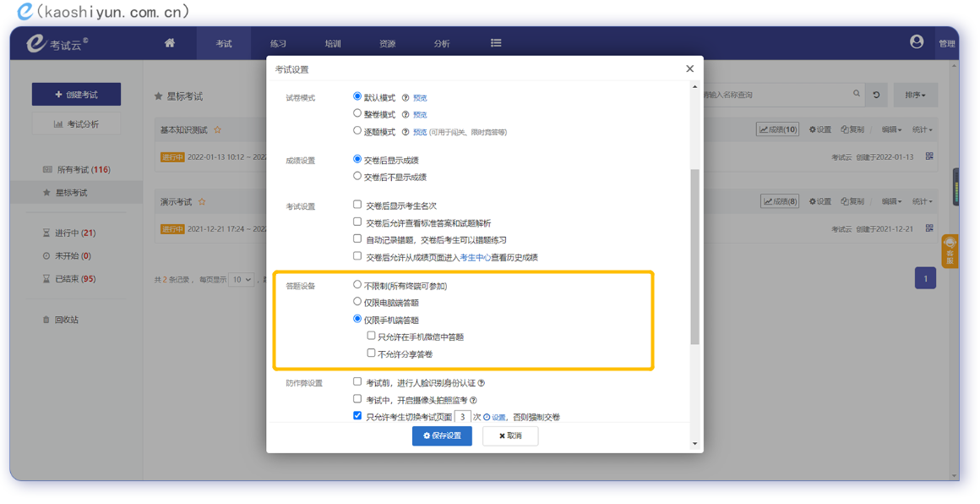Click the dialog's vertical scrollbar thumb
The width and height of the screenshot is (980, 504).
click(x=694, y=254)
